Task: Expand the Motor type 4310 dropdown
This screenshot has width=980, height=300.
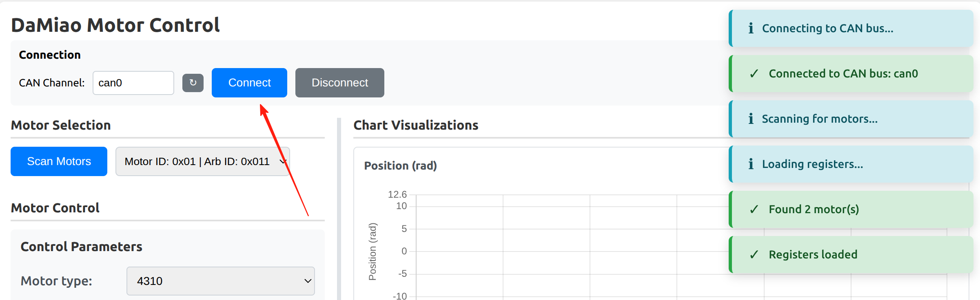Action: point(220,281)
